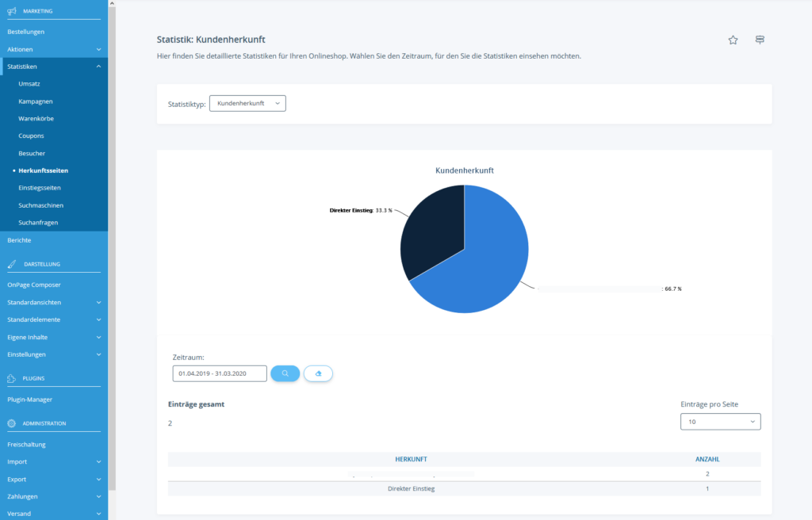Click the Administration gear icon
This screenshot has height=520, width=812.
pos(13,422)
